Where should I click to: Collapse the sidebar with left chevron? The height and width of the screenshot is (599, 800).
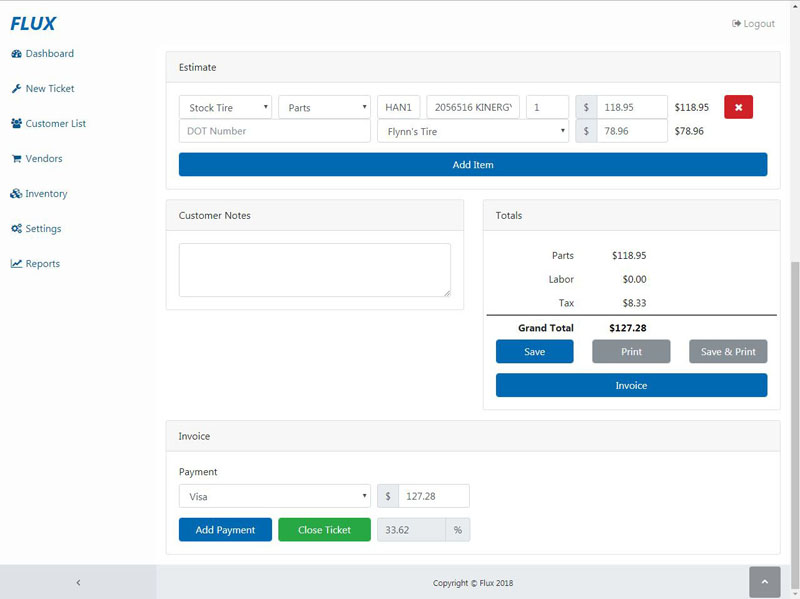tap(78, 582)
